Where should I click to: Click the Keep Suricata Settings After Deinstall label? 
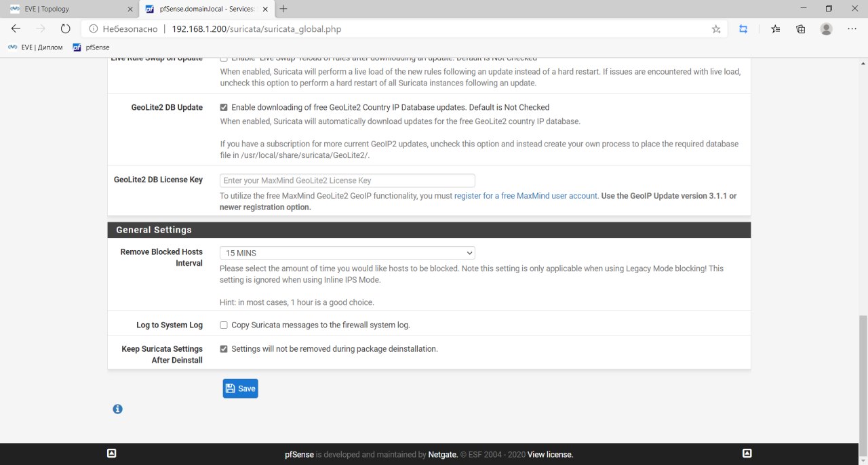[162, 355]
